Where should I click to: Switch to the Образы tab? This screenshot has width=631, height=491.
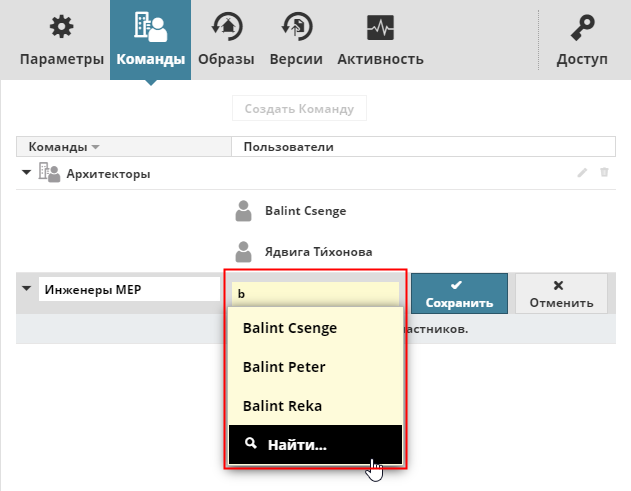click(x=226, y=40)
